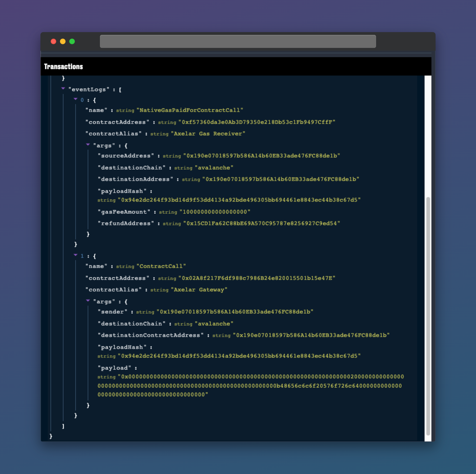The width and height of the screenshot is (476, 474).
Task: Click the Transactions panel header
Action: pos(63,67)
